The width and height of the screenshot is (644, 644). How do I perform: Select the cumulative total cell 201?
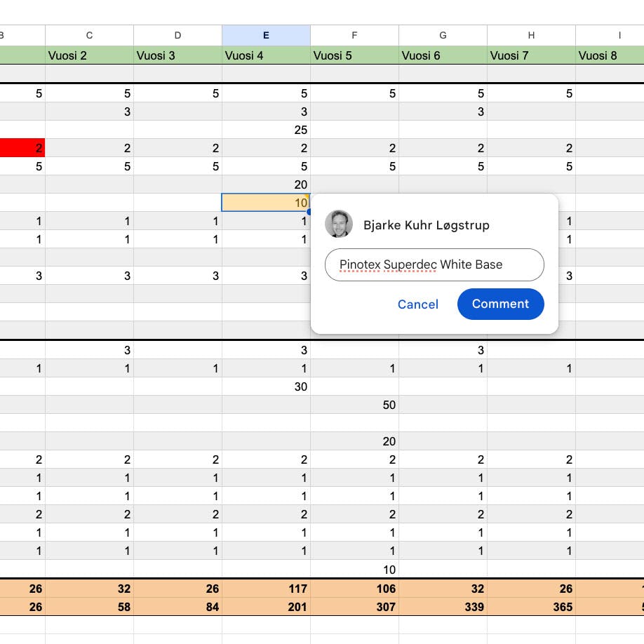pos(266,607)
